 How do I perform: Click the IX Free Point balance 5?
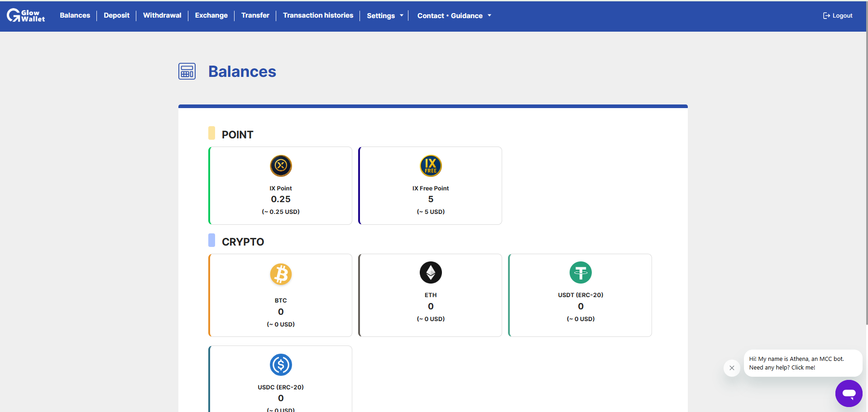click(431, 199)
